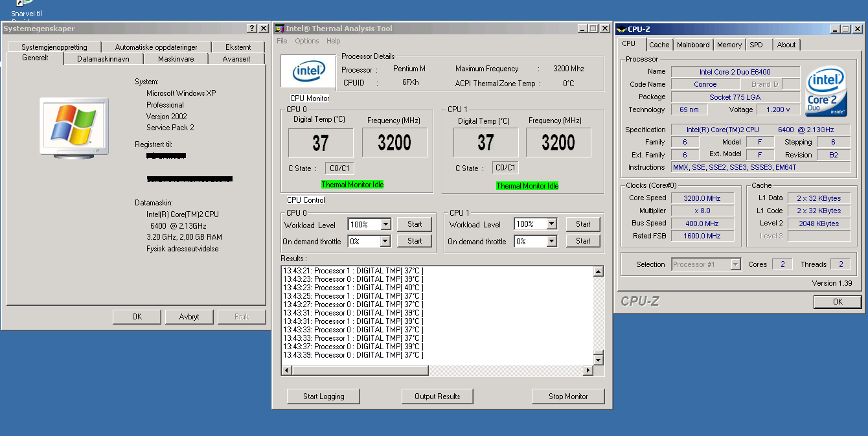Start CPU 0 on demand throttle
Screen dimensions: 868x436
coord(415,241)
